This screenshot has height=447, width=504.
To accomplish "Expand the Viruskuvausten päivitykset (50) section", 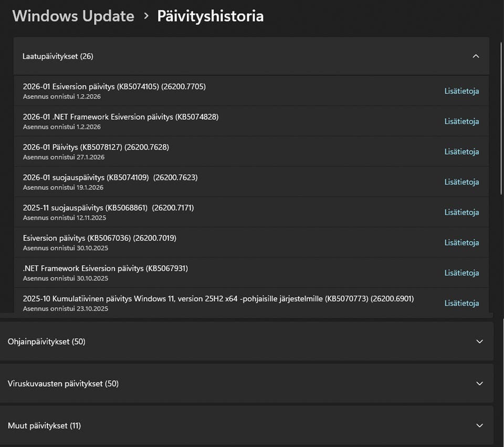I will click(479, 384).
